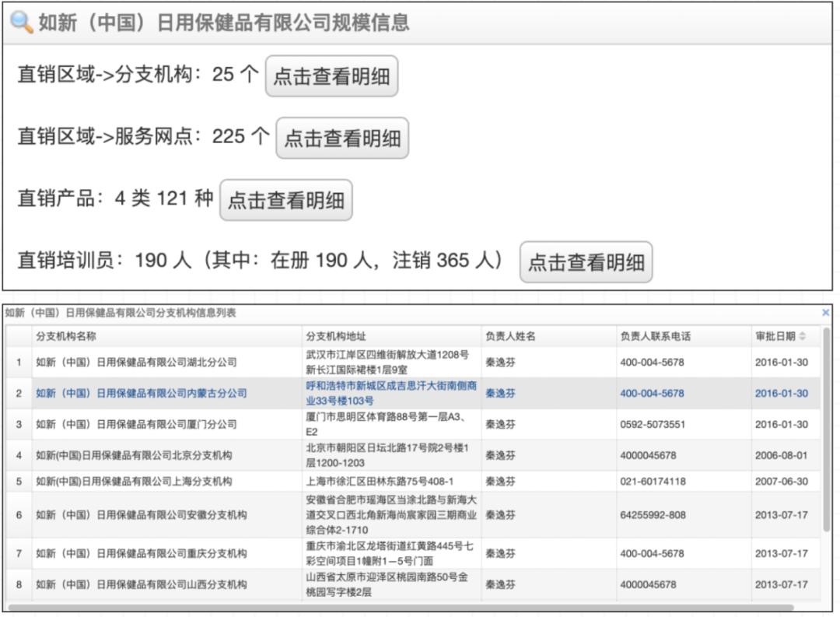840x617 pixels.
Task: Sort by the 审批日期 column arrow
Action: point(802,336)
